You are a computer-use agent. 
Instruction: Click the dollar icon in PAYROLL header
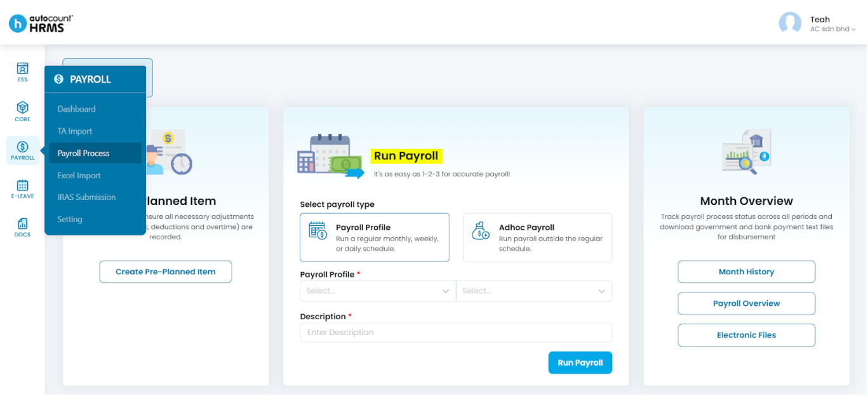click(59, 79)
